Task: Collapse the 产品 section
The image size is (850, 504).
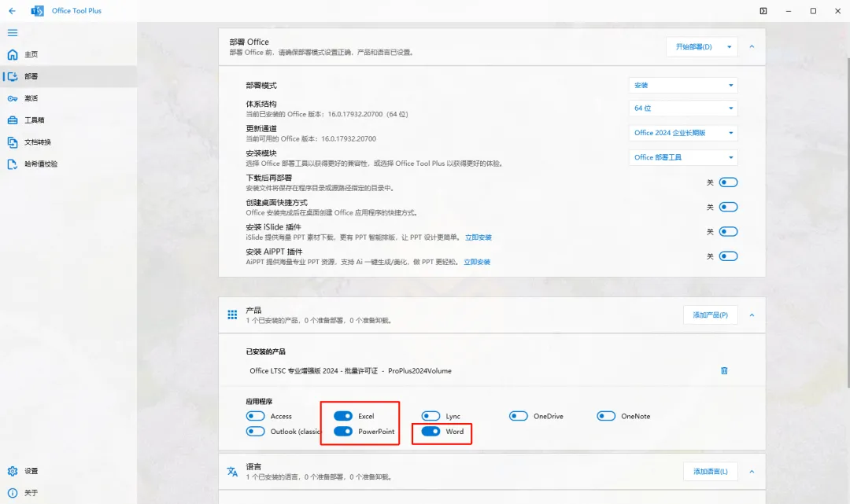Action: (x=752, y=315)
